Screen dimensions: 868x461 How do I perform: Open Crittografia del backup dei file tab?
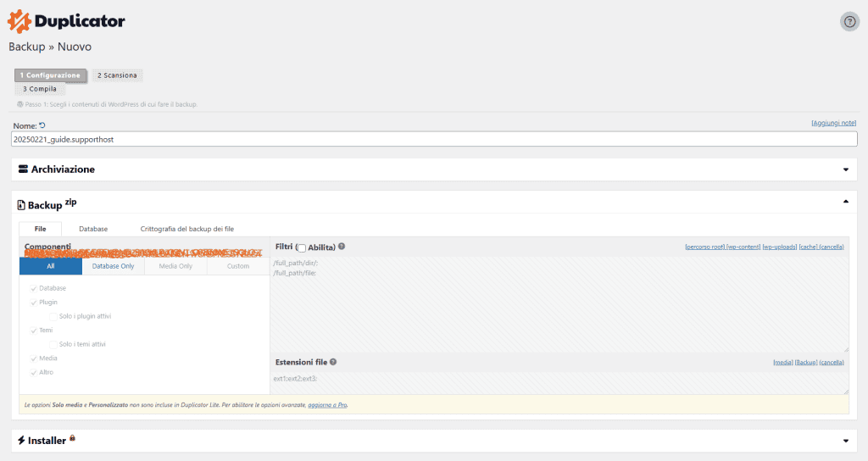(187, 229)
